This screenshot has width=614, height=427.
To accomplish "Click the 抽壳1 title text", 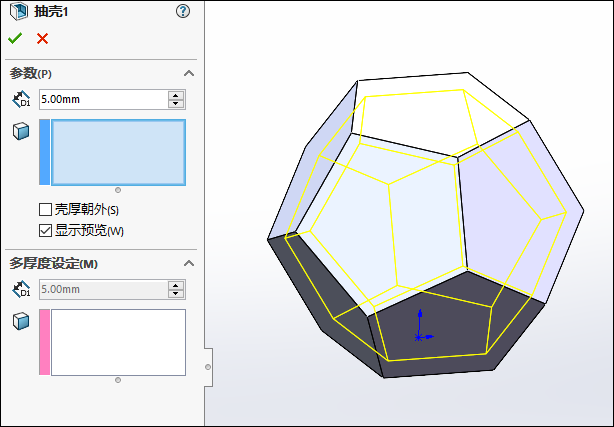I will pos(51,11).
